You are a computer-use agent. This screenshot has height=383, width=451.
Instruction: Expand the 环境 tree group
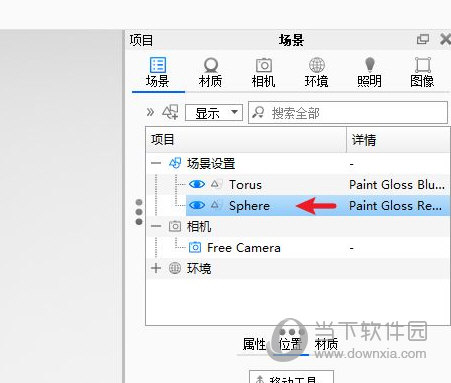click(x=156, y=268)
